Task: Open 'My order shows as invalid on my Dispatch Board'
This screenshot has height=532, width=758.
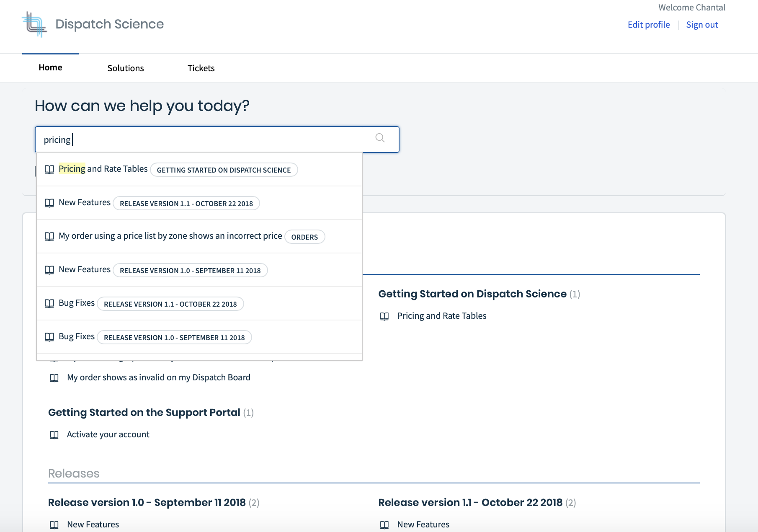Action: tap(159, 377)
